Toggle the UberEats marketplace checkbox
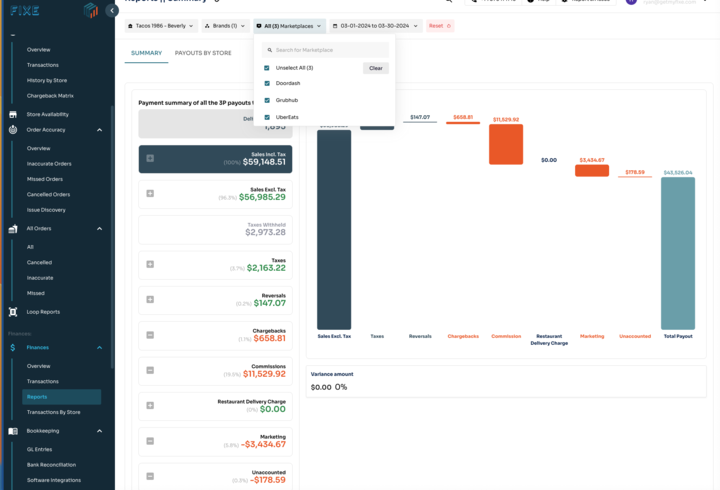 (x=267, y=118)
